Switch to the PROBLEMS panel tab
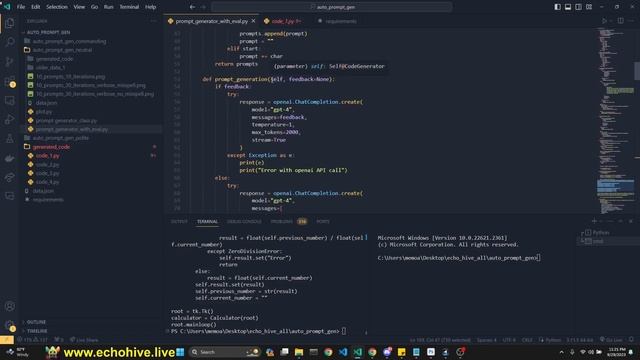 pyautogui.click(x=281, y=222)
